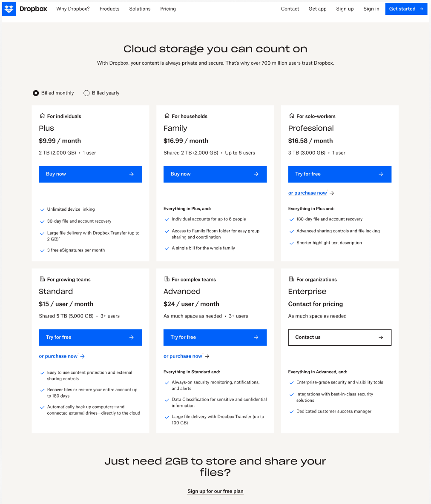
Task: Click the house icon beside For households
Action: (167, 116)
